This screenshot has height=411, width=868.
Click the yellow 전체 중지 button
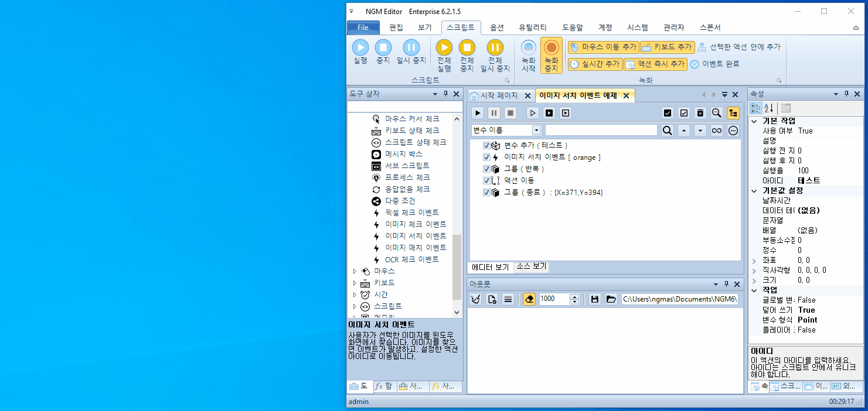click(467, 56)
